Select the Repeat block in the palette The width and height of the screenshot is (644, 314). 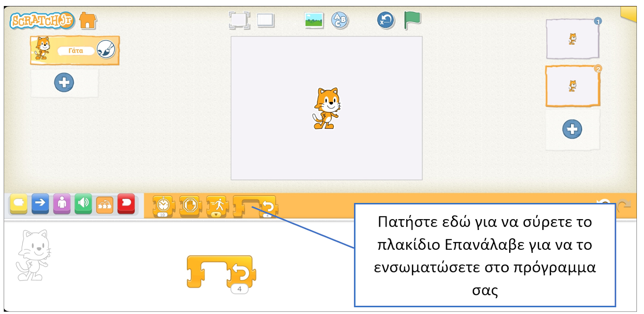point(255,206)
